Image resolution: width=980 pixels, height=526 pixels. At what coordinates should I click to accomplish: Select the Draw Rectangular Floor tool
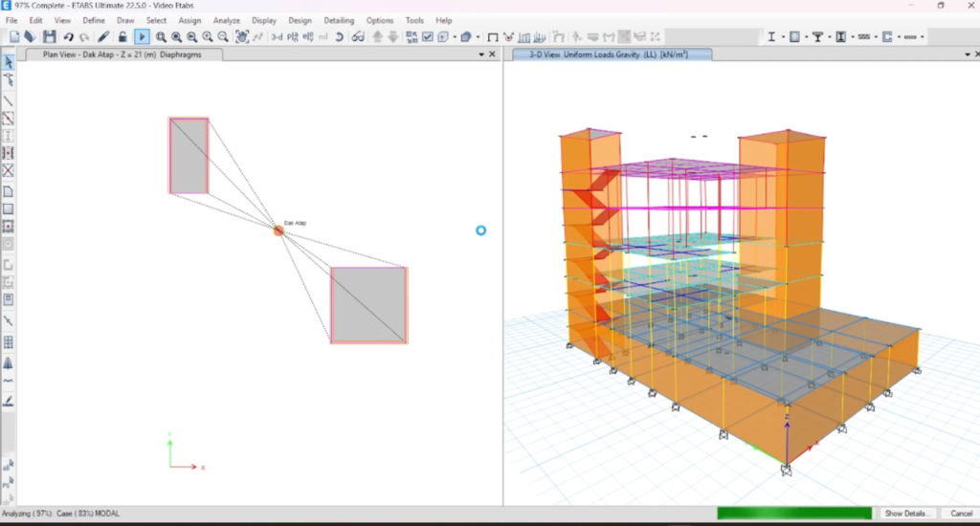coord(8,209)
